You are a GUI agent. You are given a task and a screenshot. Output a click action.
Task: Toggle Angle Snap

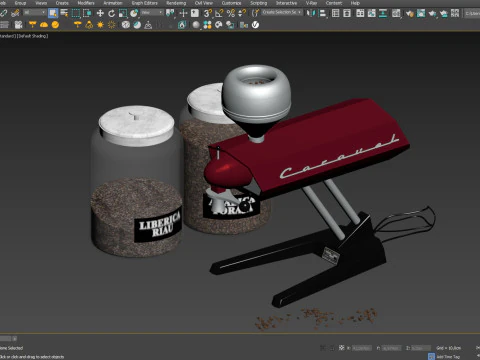coord(219,13)
